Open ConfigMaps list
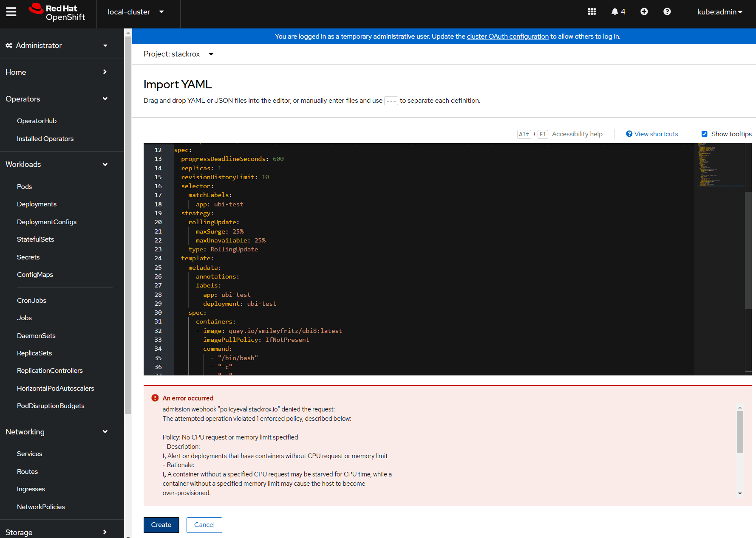 pos(35,275)
